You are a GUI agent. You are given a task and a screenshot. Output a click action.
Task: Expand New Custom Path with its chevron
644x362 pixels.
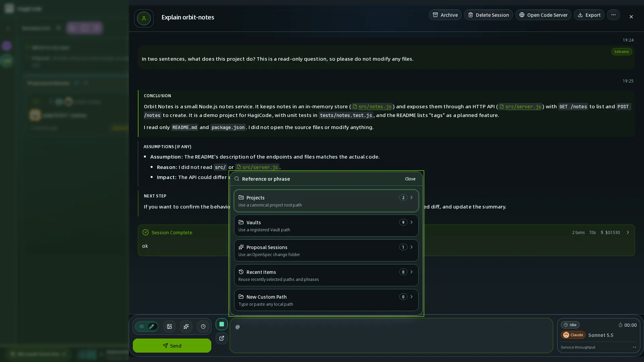[412, 297]
